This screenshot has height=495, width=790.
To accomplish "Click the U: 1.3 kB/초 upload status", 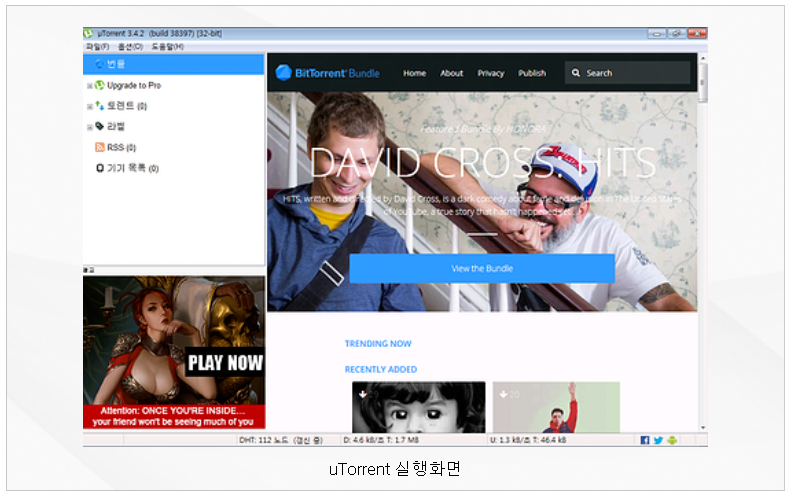I will click(x=528, y=440).
